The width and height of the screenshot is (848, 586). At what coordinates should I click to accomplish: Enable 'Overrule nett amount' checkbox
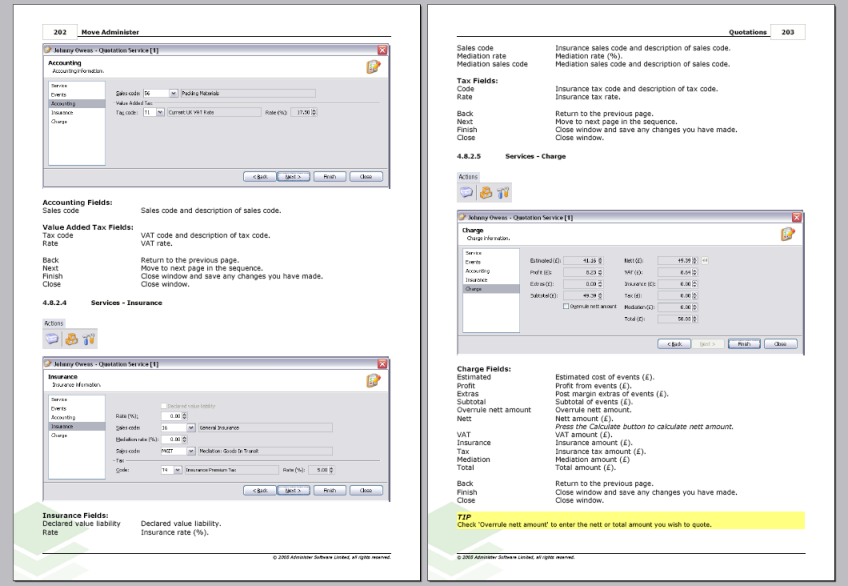566,306
